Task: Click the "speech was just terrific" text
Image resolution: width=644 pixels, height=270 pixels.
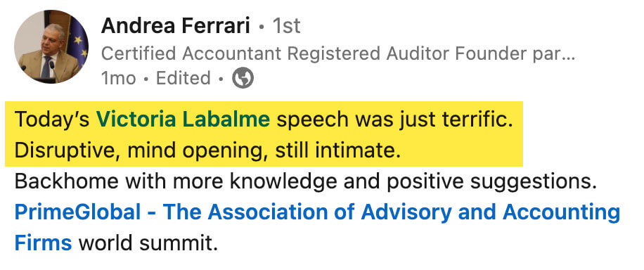Action: (x=394, y=120)
